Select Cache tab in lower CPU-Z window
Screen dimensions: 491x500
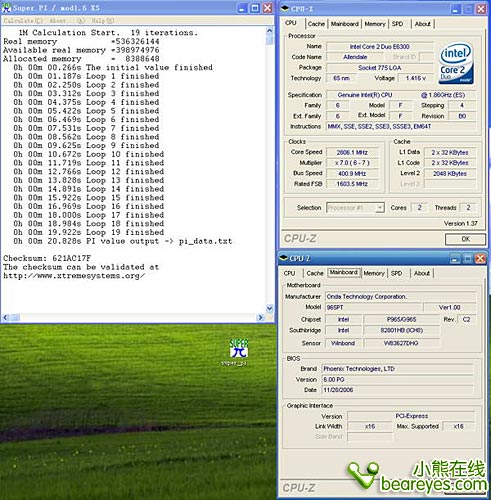[x=315, y=273]
